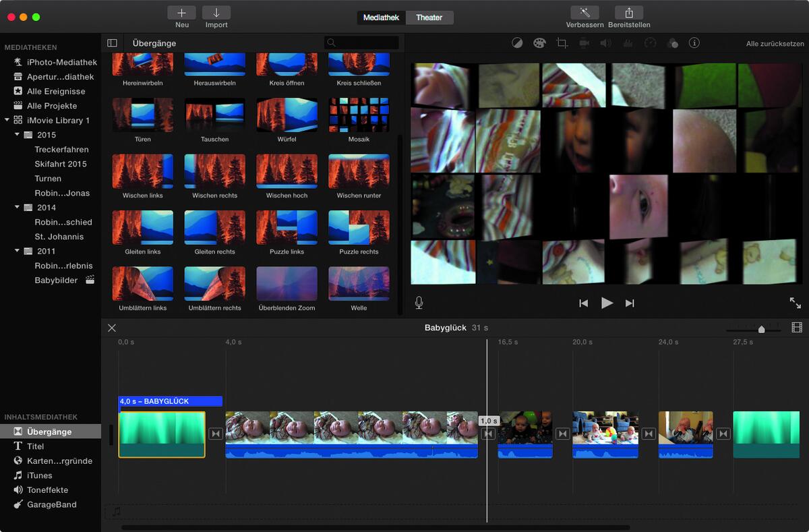Open the clip speed control
This screenshot has width=809, height=532.
point(650,42)
